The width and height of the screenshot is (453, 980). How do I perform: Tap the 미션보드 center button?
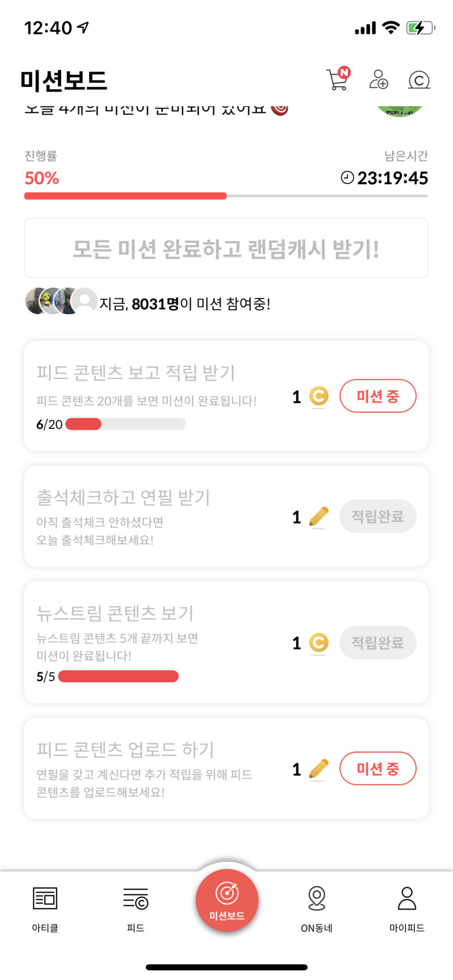point(226,900)
